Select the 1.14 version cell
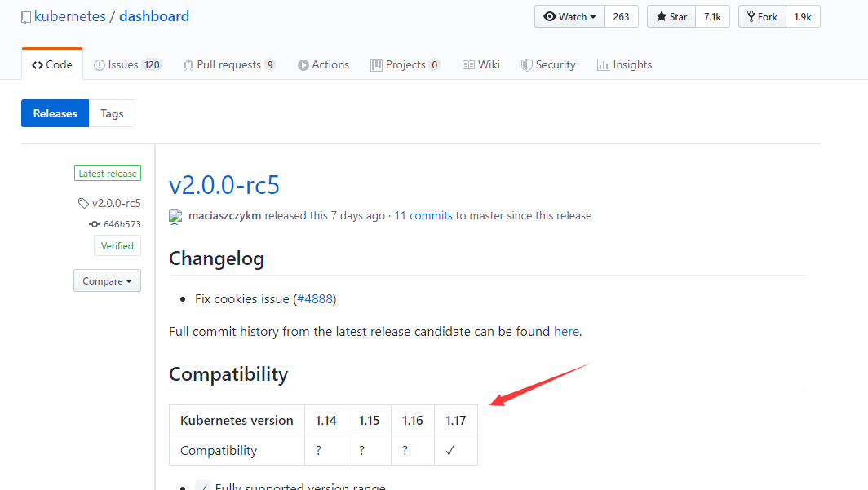 [x=326, y=421]
